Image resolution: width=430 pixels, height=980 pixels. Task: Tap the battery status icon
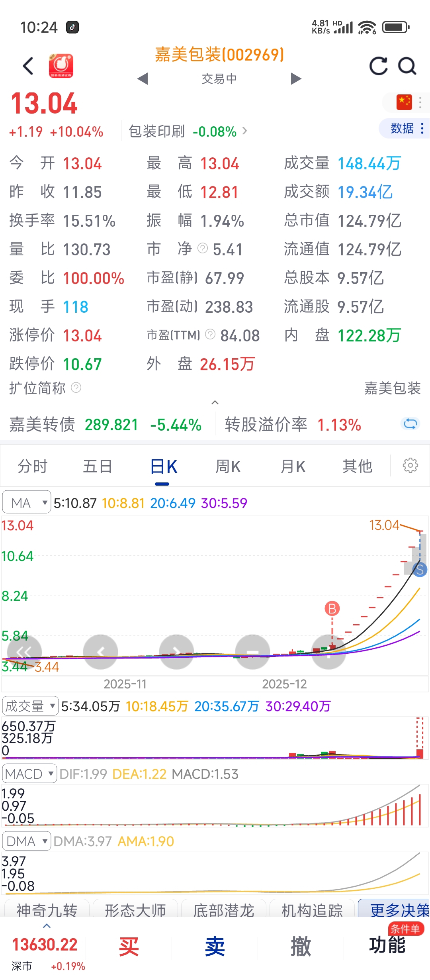pyautogui.click(x=396, y=27)
